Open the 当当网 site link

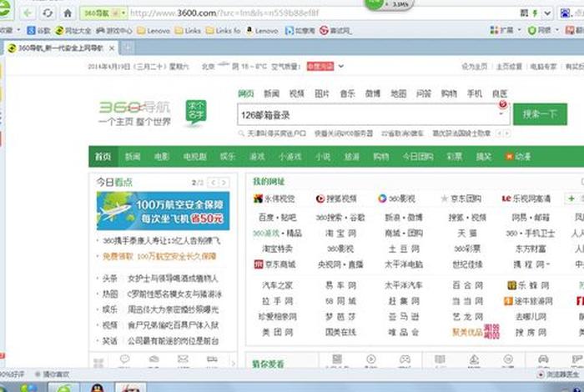click(467, 301)
